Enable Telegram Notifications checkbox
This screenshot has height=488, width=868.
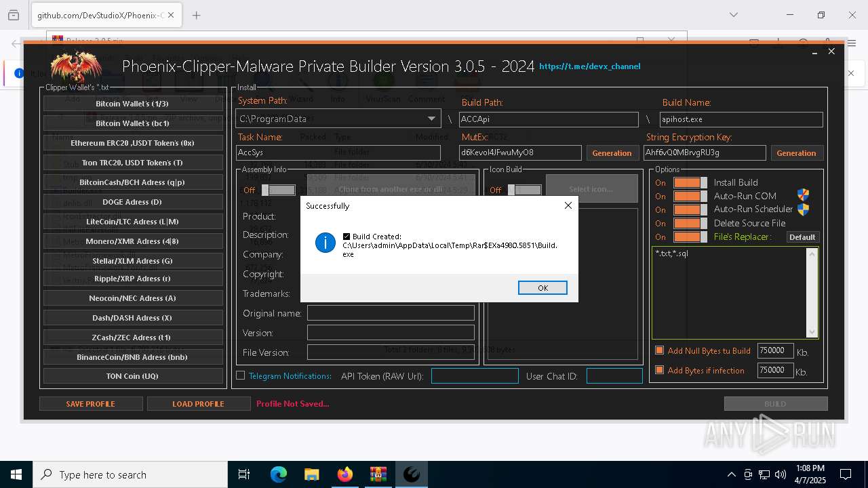(x=240, y=375)
